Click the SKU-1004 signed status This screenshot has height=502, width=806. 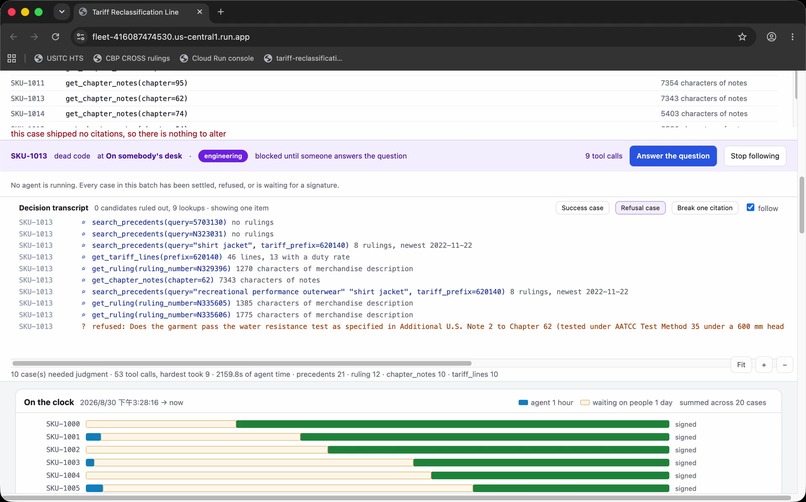pyautogui.click(x=686, y=476)
